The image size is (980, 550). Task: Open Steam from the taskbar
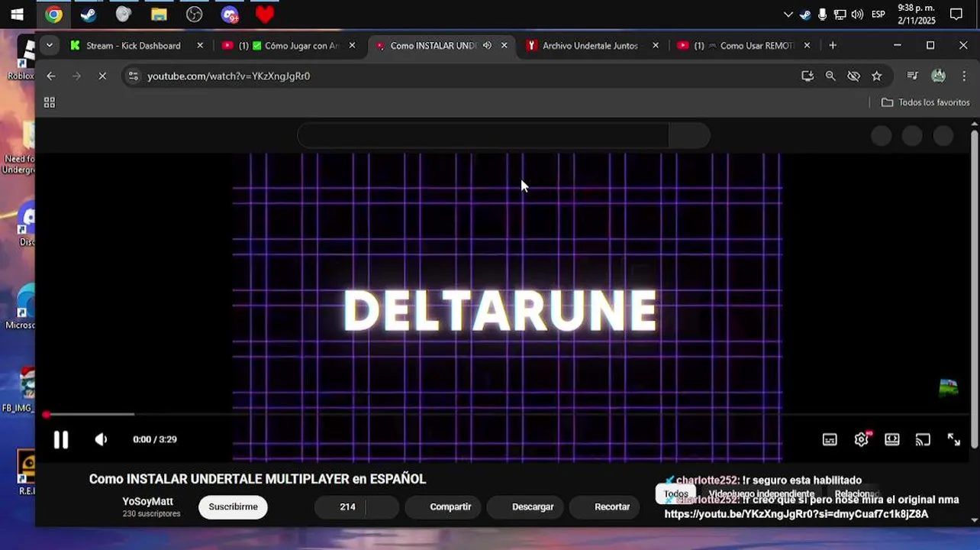click(89, 14)
